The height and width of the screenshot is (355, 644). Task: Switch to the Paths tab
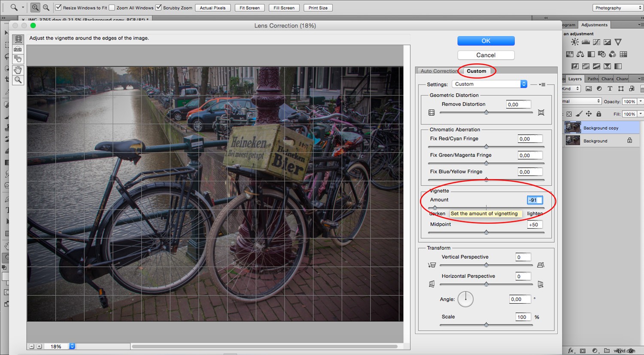click(592, 78)
